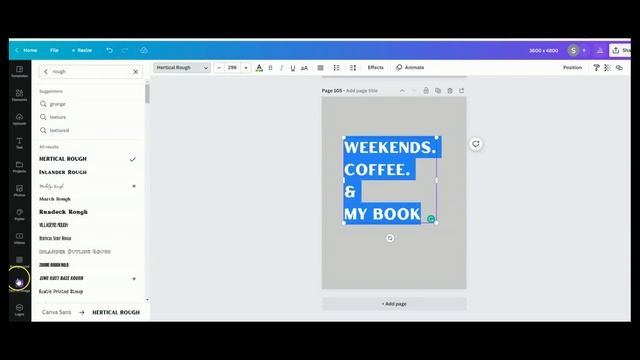Change the text alignment

coord(320,68)
